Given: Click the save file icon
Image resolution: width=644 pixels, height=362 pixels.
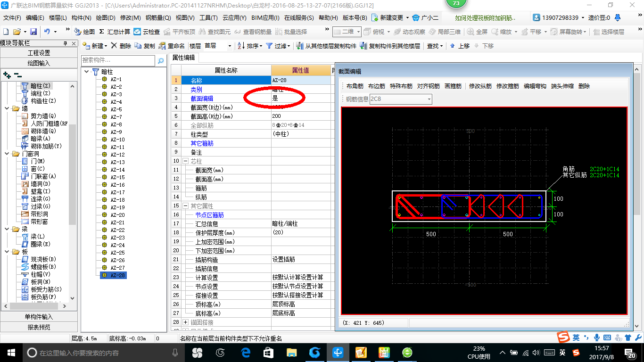Looking at the screenshot, I should pyautogui.click(x=33, y=32).
